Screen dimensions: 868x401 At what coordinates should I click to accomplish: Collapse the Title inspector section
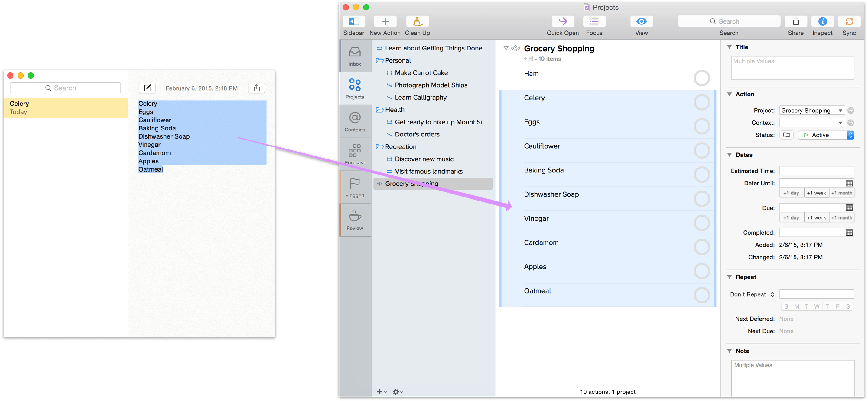click(729, 47)
